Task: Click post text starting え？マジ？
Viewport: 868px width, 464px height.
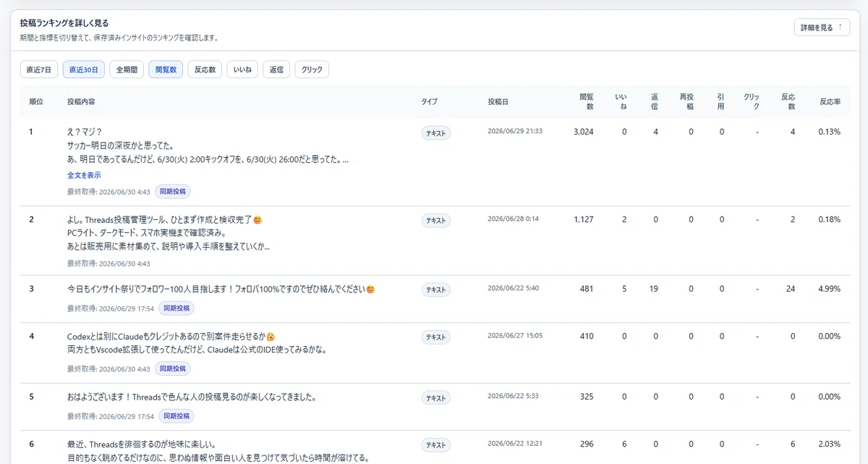Action: point(208,146)
